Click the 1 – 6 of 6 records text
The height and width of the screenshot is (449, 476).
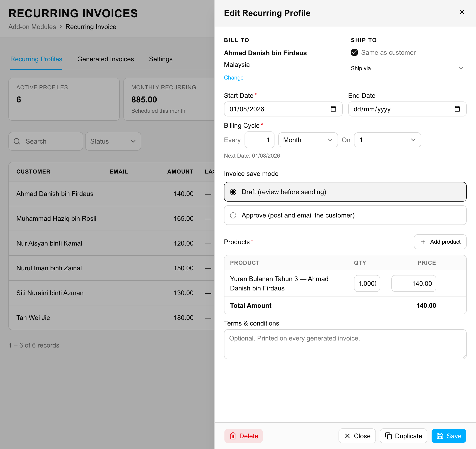tap(34, 345)
